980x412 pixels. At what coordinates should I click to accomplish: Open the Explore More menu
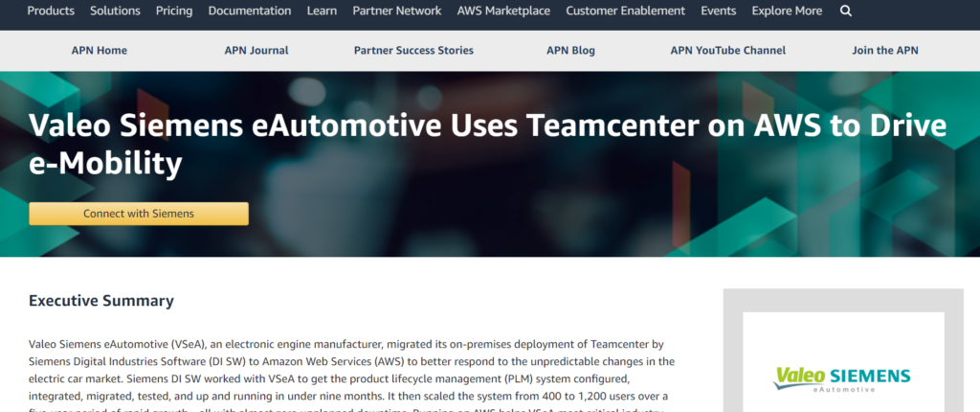pos(787,11)
